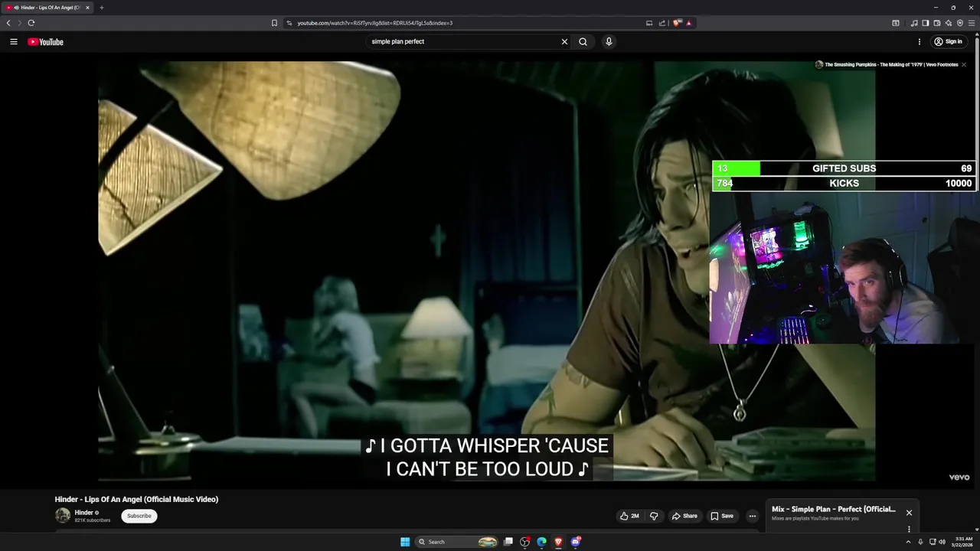This screenshot has height=551, width=980.
Task: Open Microsoft Edge from taskbar
Action: (541, 542)
